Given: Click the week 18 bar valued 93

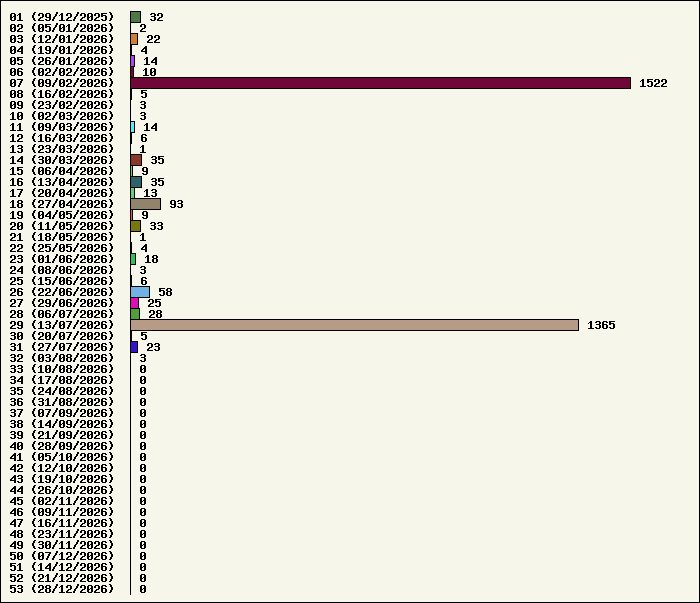Looking at the screenshot, I should [x=146, y=204].
